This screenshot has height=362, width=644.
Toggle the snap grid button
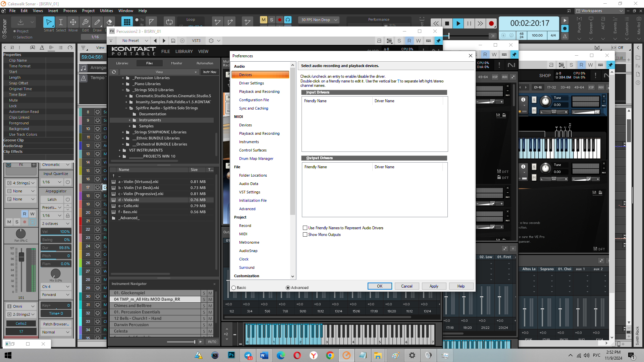(127, 22)
